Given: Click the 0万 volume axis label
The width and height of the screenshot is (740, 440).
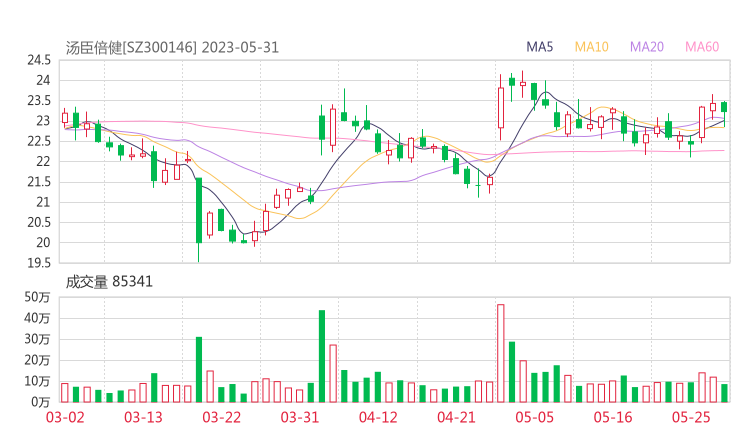Looking at the screenshot, I should [x=41, y=402].
